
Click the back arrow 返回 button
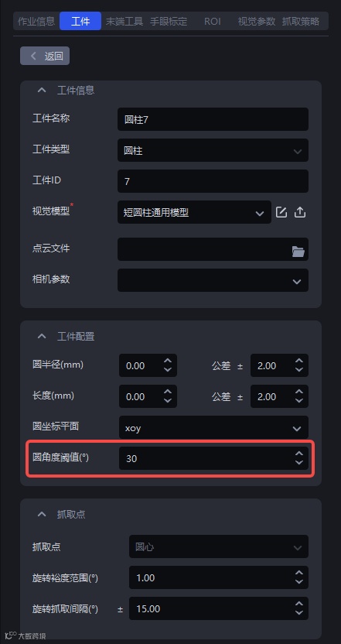point(45,56)
